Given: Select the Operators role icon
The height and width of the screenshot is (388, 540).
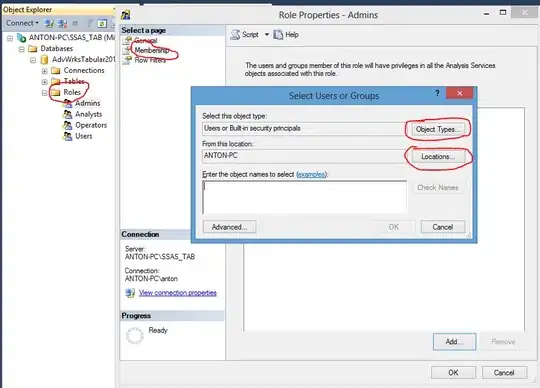Looking at the screenshot, I should click(x=67, y=125).
